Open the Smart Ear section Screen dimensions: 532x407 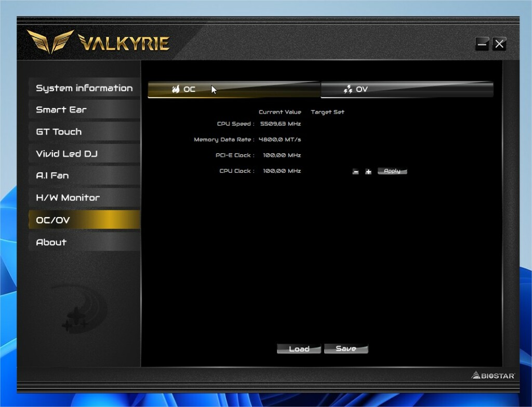pyautogui.click(x=84, y=110)
